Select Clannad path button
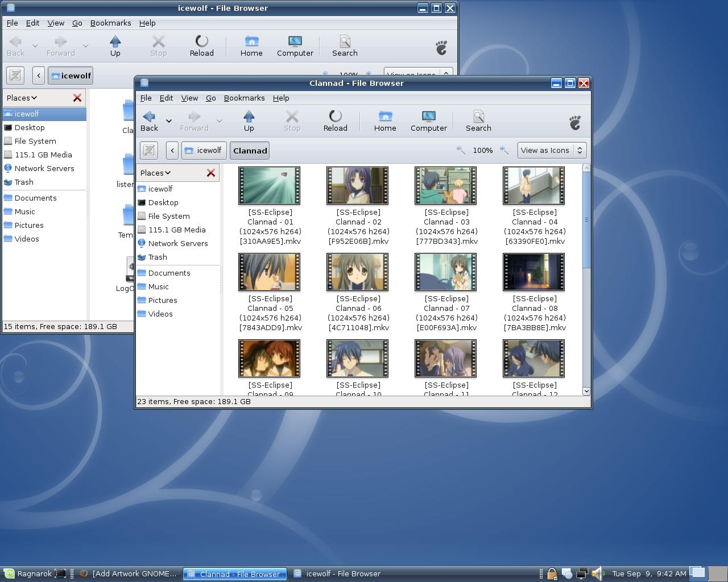This screenshot has height=582, width=728. point(250,151)
